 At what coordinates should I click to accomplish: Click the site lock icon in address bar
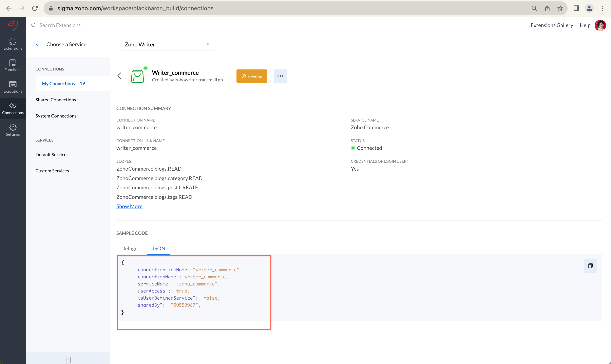(x=51, y=8)
